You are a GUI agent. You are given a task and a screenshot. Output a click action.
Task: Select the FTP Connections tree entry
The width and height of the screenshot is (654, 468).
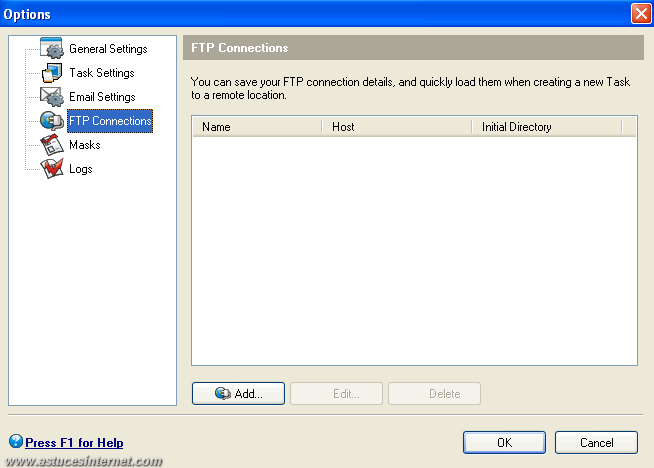click(110, 121)
